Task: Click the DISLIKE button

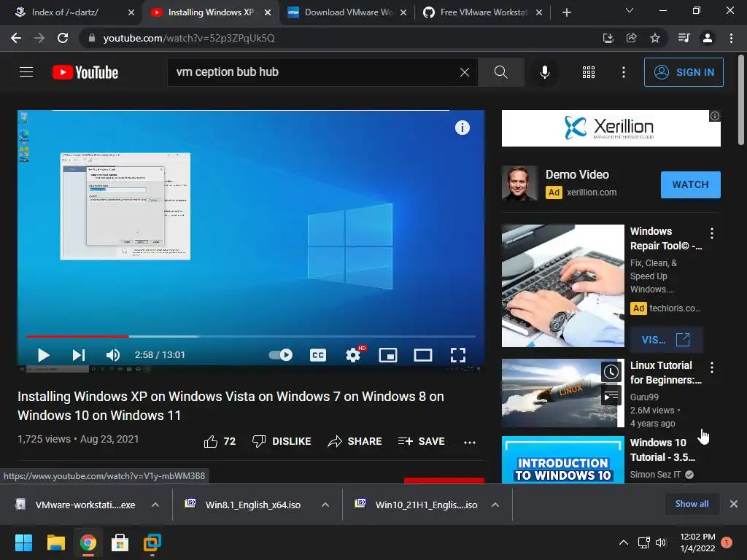Action: tap(282, 441)
